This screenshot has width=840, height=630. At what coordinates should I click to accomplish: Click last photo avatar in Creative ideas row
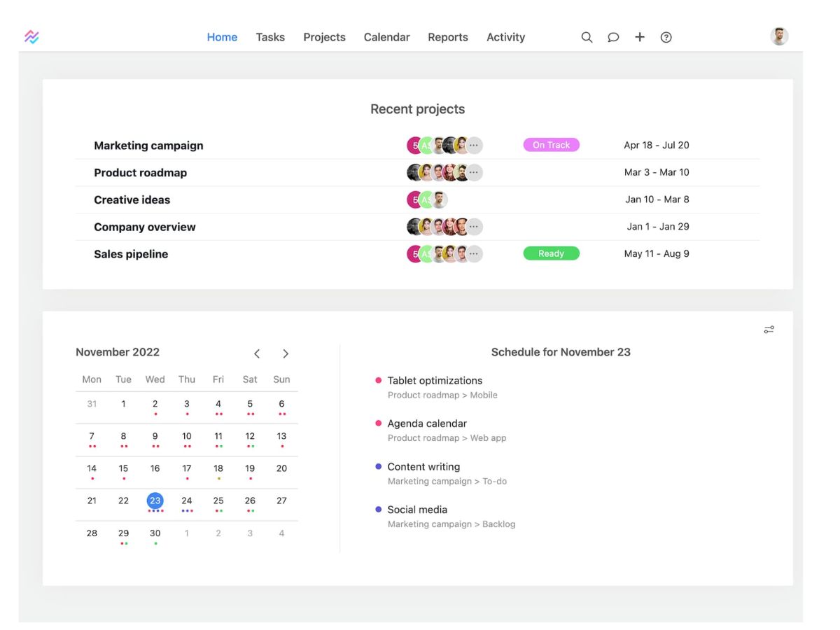tap(439, 199)
